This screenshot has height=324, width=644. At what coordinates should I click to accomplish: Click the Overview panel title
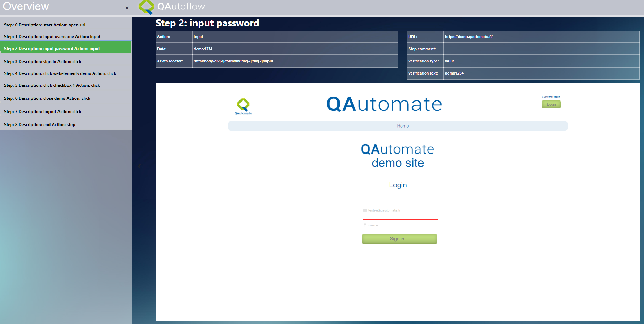click(26, 6)
